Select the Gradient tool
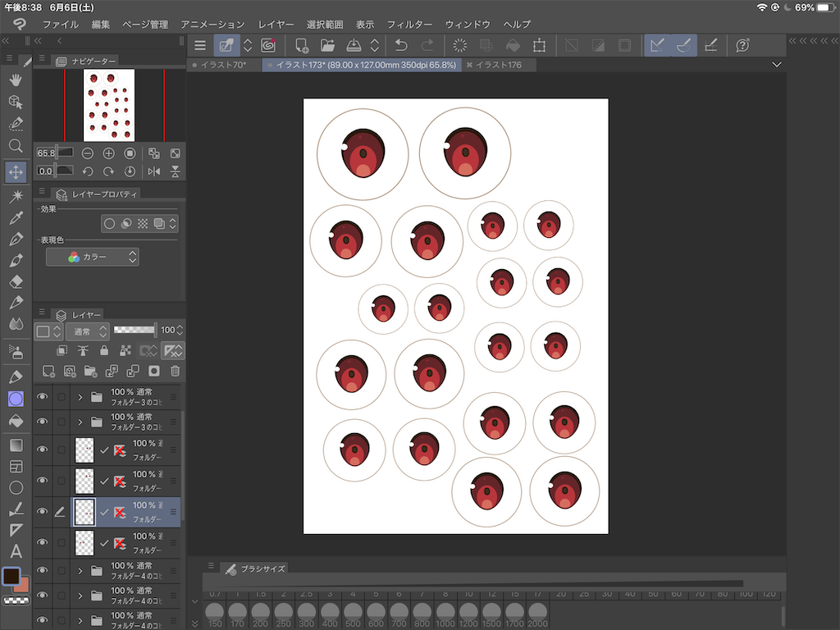The width and height of the screenshot is (840, 630). click(x=16, y=445)
